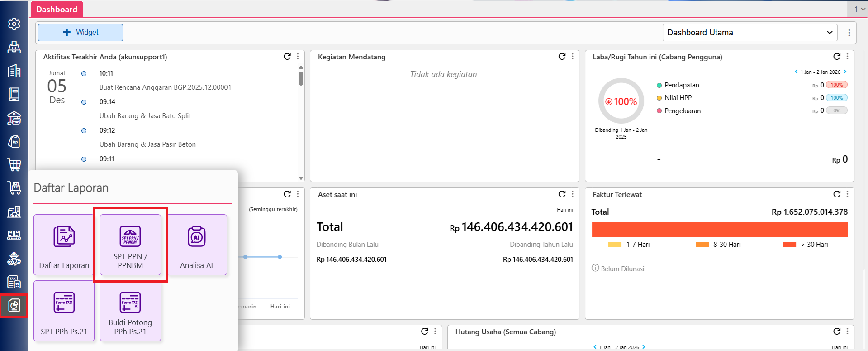Open the dashboard three-dot options menu
Image resolution: width=868 pixels, height=351 pixels.
(x=849, y=33)
